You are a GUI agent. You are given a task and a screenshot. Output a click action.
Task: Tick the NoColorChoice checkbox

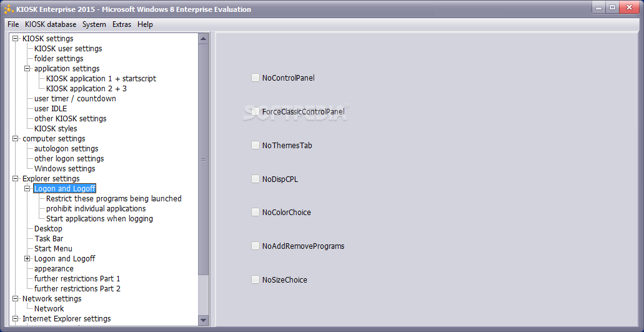(x=255, y=213)
